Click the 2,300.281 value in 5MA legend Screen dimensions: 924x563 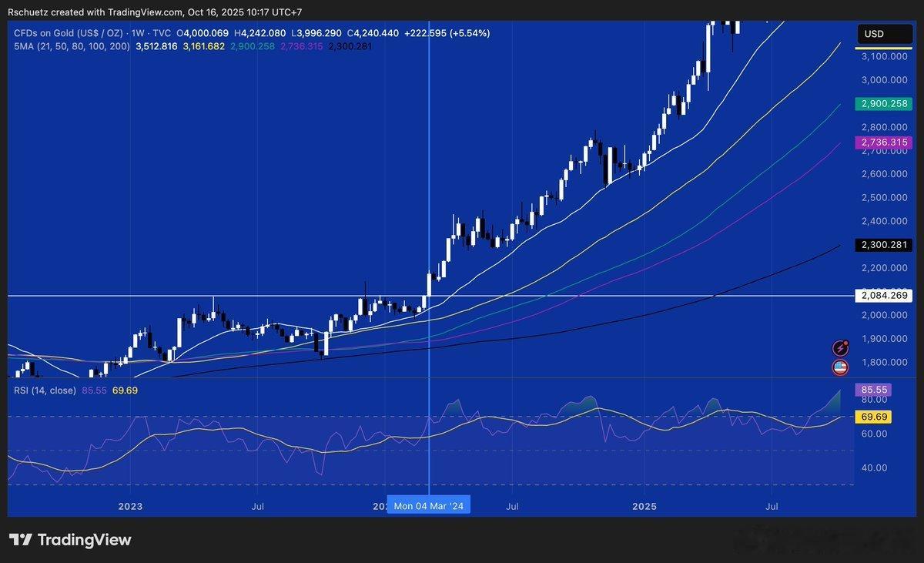click(350, 46)
